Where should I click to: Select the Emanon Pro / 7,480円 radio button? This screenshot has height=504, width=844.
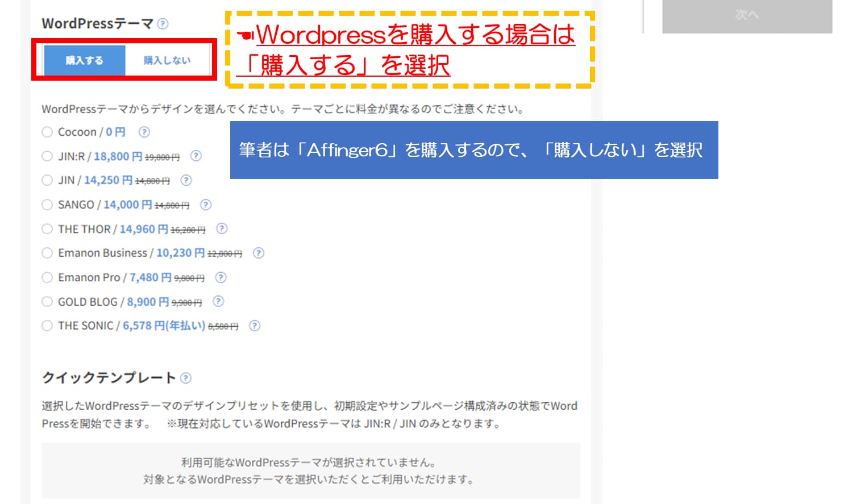[x=47, y=277]
